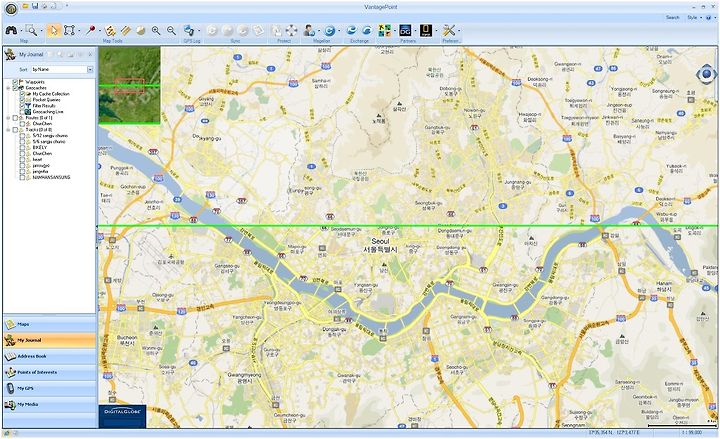Check the Routes checkbox
This screenshot has width=720, height=439.
coord(15,118)
